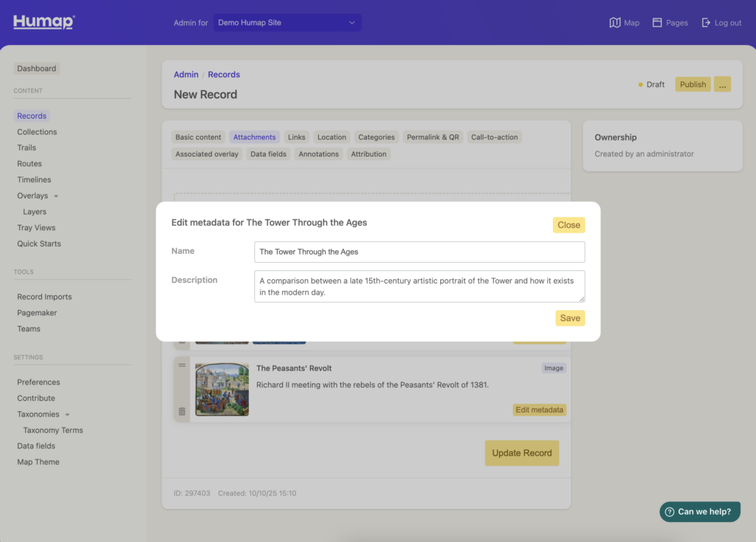The image size is (756, 542).
Task: Click the Log out icon
Action: [x=706, y=23]
